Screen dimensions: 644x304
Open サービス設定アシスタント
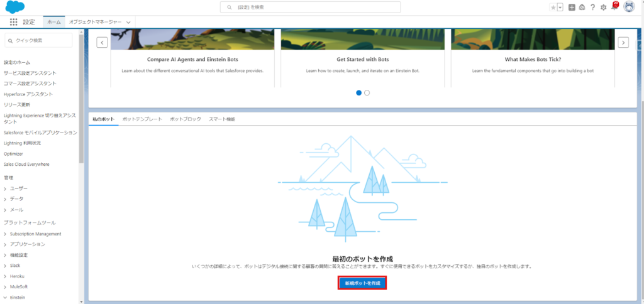(x=30, y=73)
